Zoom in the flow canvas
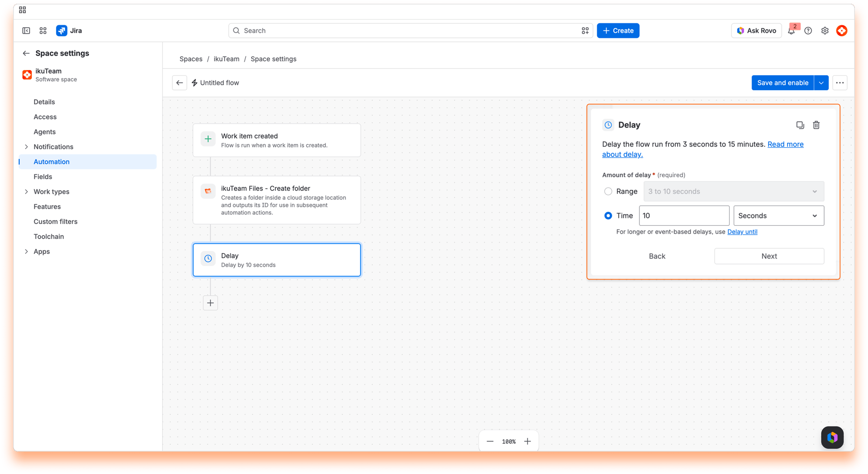868x474 pixels. pyautogui.click(x=528, y=441)
